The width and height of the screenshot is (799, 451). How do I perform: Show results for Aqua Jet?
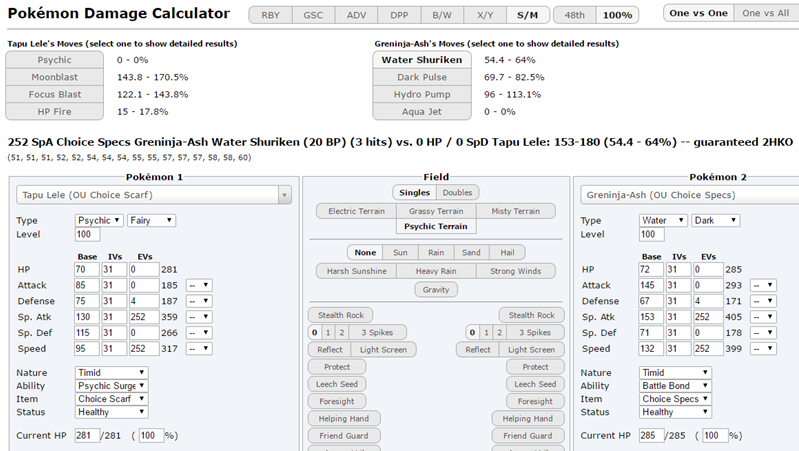point(422,112)
